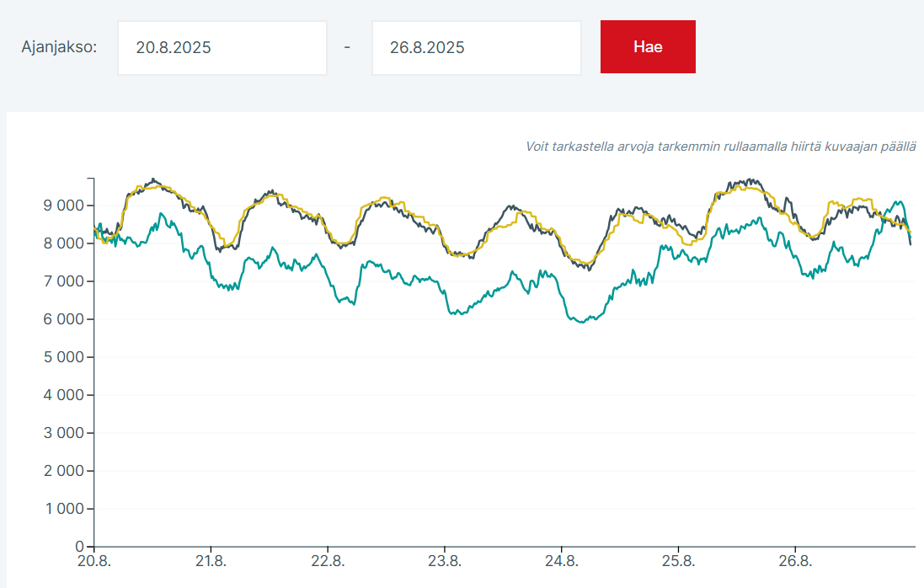Select the 26.8. x-axis date tick
Image resolution: width=924 pixels, height=588 pixels.
pyautogui.click(x=795, y=562)
